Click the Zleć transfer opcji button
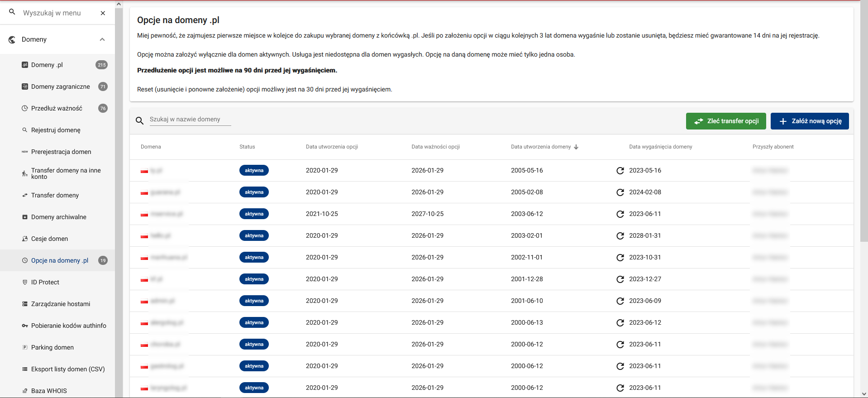The width and height of the screenshot is (868, 398). coord(725,121)
